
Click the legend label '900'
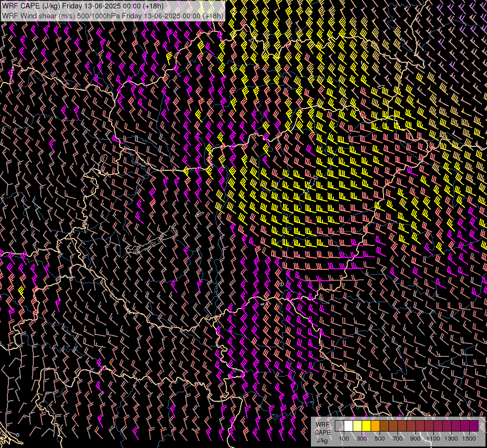point(415,439)
